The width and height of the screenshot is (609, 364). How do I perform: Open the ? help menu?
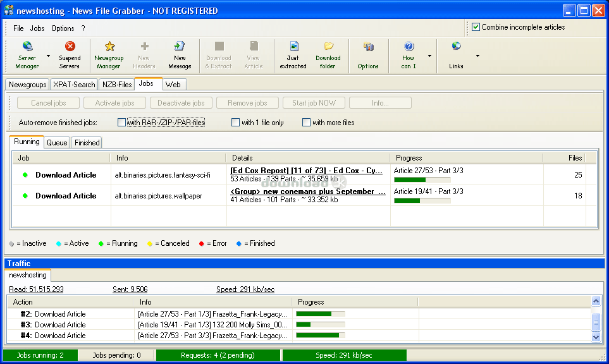click(83, 28)
